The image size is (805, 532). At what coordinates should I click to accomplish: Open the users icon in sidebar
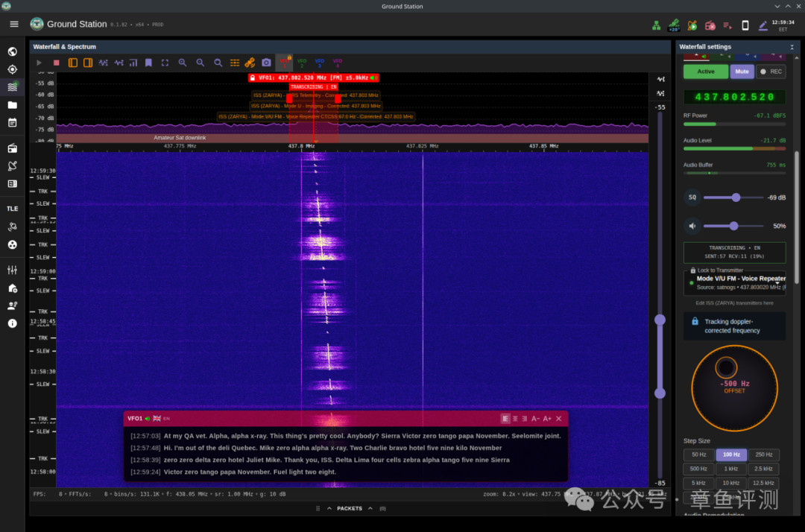13,305
